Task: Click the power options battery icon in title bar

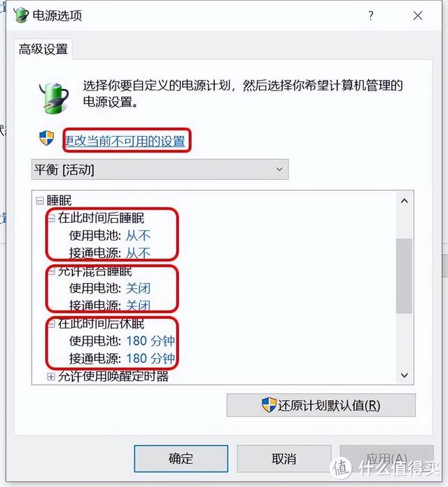Action: click(x=21, y=15)
